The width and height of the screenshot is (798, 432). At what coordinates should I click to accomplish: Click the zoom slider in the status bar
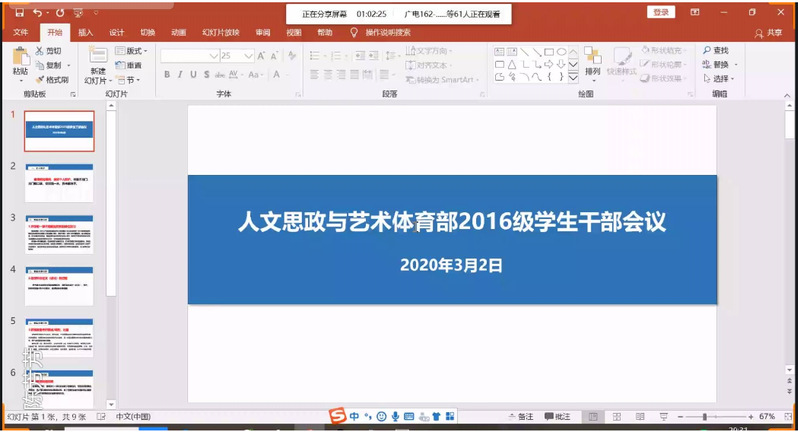705,416
